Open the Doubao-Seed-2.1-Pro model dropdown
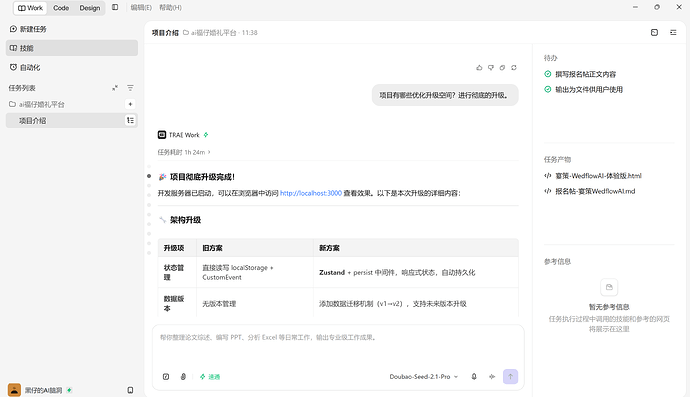This screenshot has height=397, width=690. 424,377
